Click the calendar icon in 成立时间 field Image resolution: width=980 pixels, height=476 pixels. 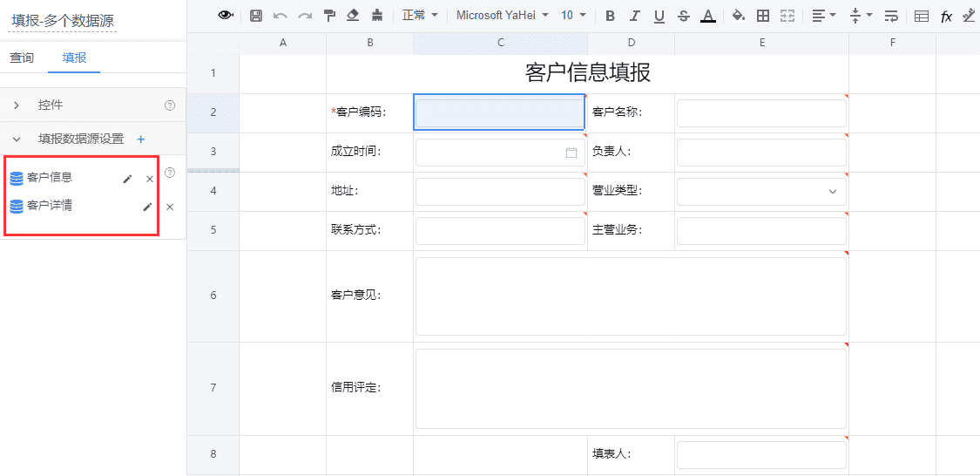click(571, 153)
